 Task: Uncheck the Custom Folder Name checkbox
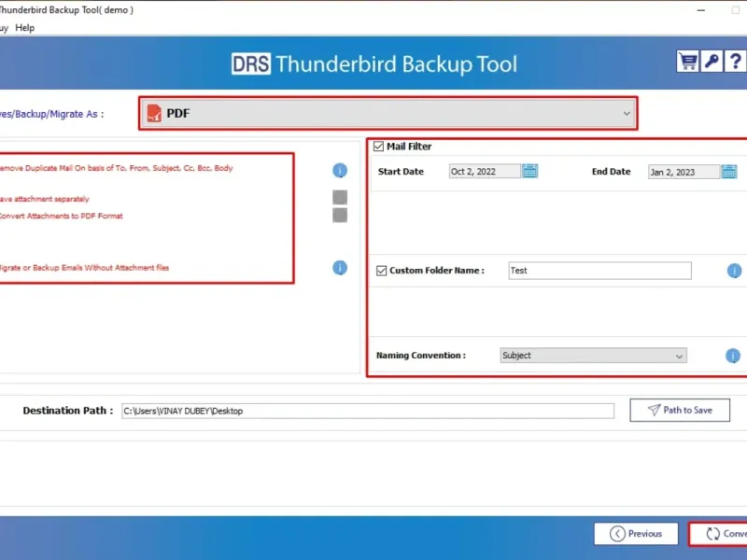(382, 271)
